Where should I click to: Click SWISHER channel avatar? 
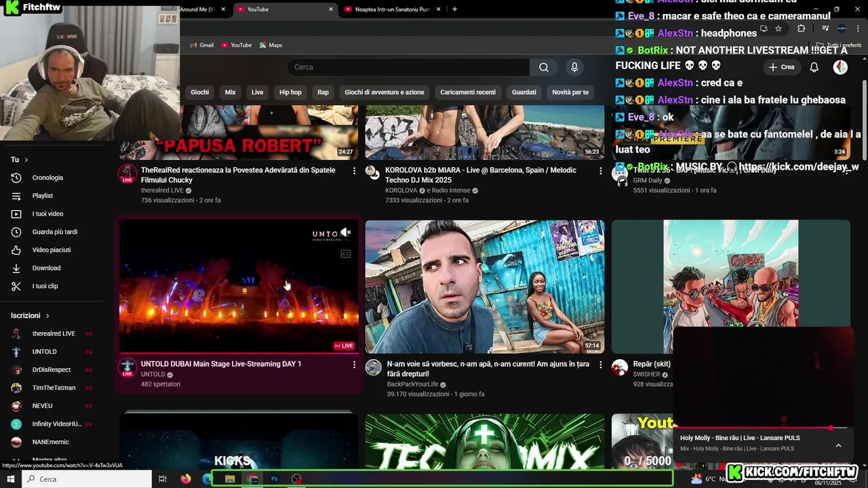click(x=620, y=367)
